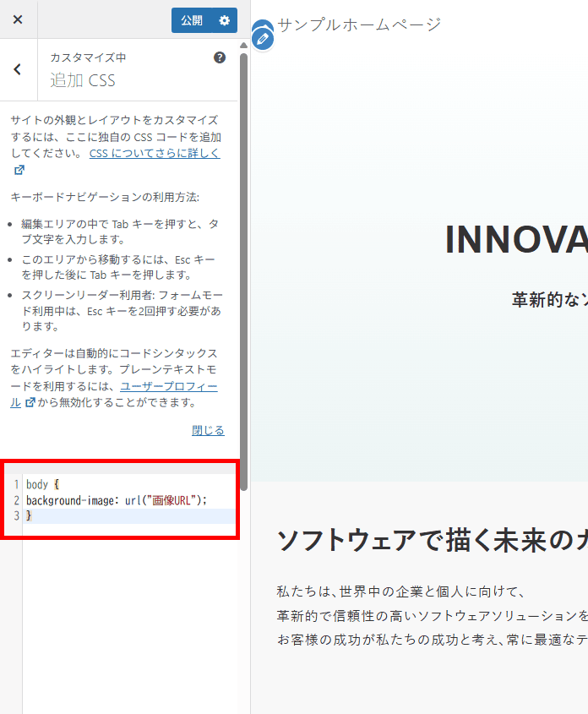
Task: Click the edit pencil shortcut near site title
Action: (263, 39)
